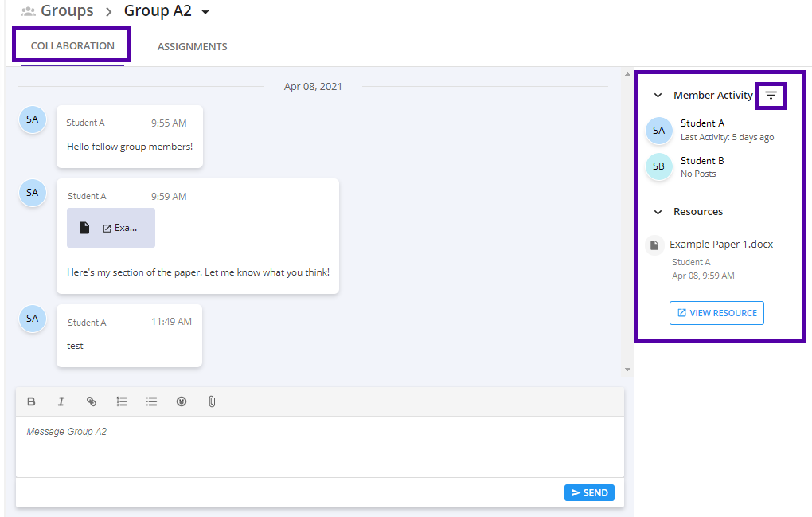The image size is (812, 517).
Task: Click into the Message Group A2 field
Action: click(319, 447)
